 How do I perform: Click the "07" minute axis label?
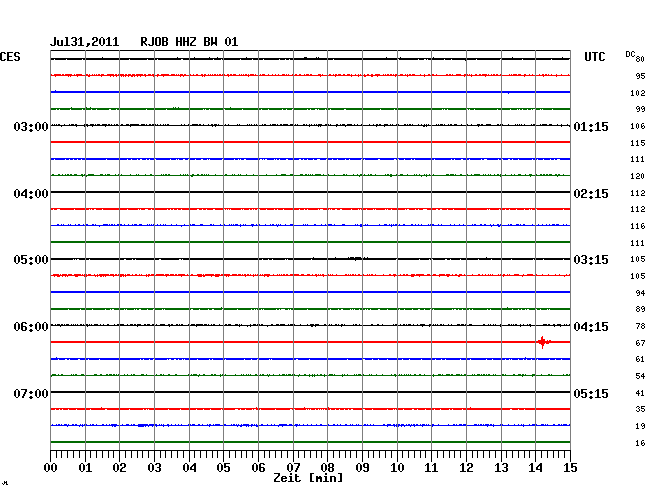(x=293, y=467)
